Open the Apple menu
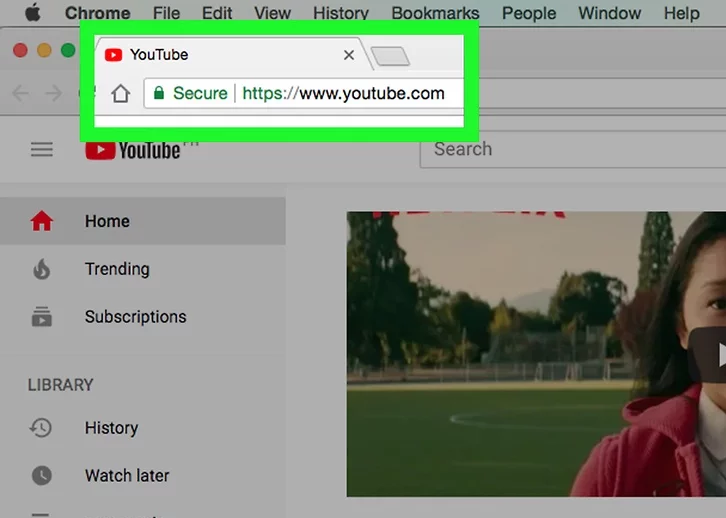726x518 pixels. click(32, 13)
